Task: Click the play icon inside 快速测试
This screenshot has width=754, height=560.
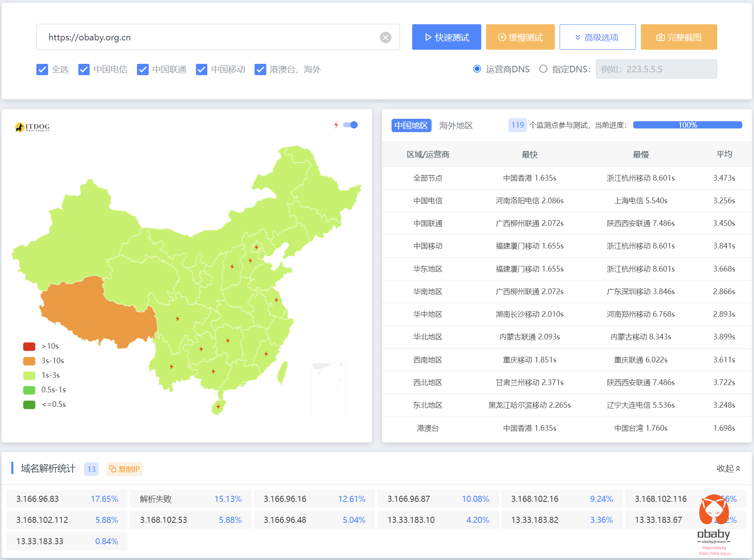Action: pos(428,37)
